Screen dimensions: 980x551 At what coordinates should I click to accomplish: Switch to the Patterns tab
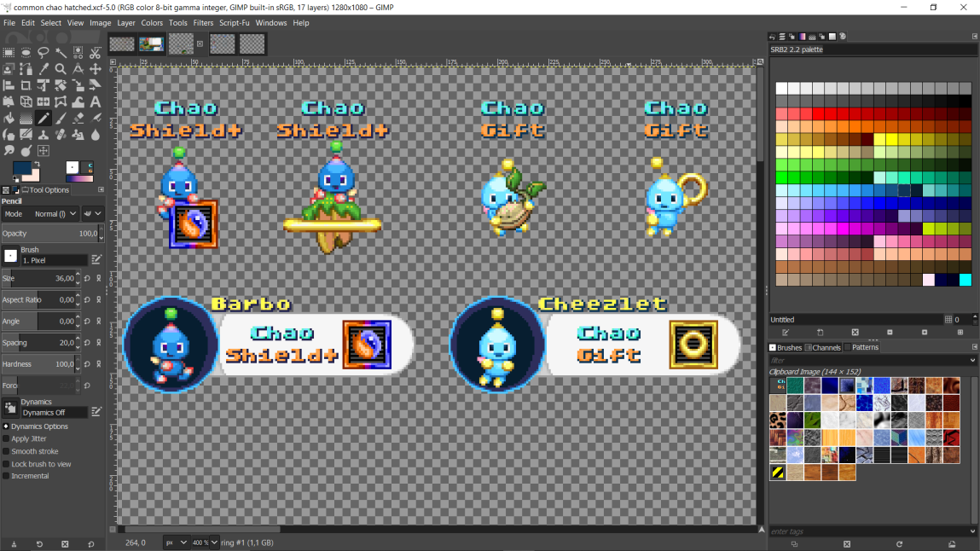coord(861,347)
